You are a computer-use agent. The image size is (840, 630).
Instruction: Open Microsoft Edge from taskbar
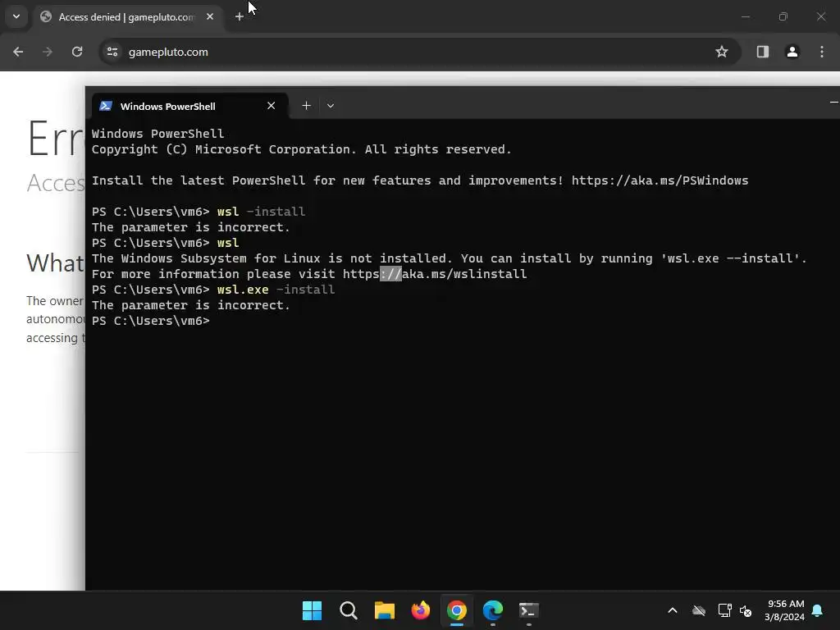tap(493, 610)
